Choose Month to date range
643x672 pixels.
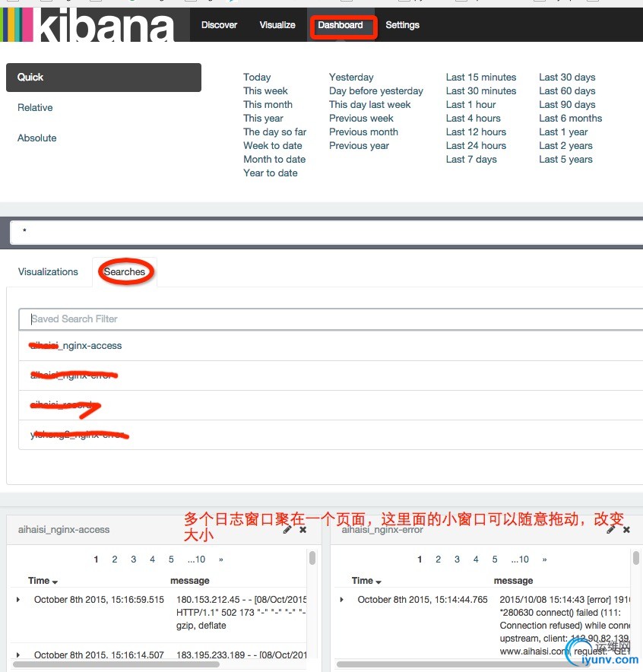point(274,160)
